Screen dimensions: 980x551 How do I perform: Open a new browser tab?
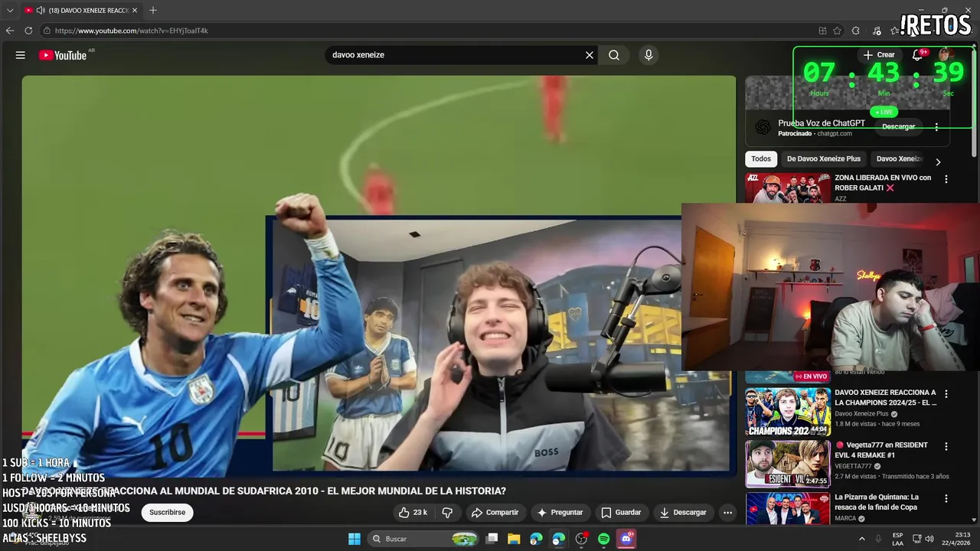[152, 10]
